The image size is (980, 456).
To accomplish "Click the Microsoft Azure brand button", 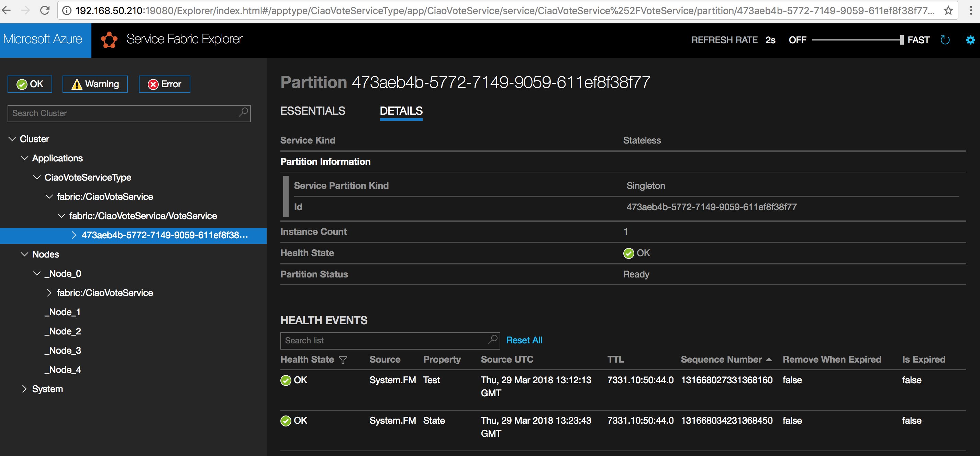I will 46,40.
